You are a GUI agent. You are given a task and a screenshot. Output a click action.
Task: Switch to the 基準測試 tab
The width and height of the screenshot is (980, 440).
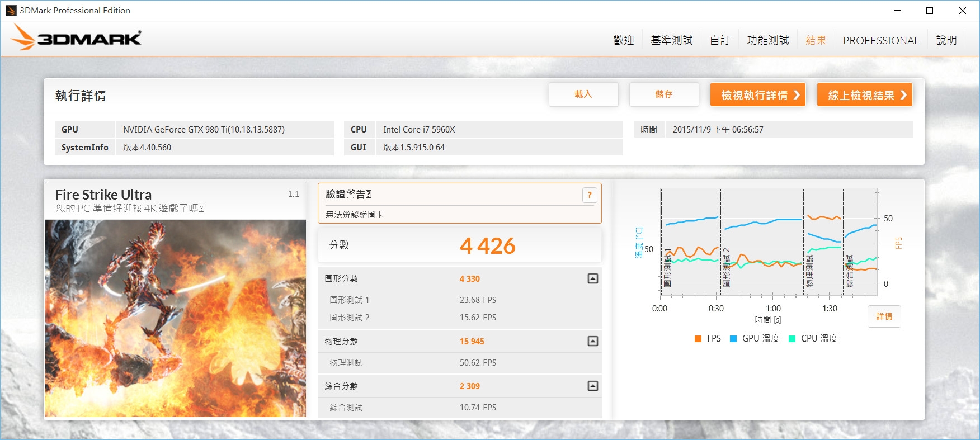(672, 40)
